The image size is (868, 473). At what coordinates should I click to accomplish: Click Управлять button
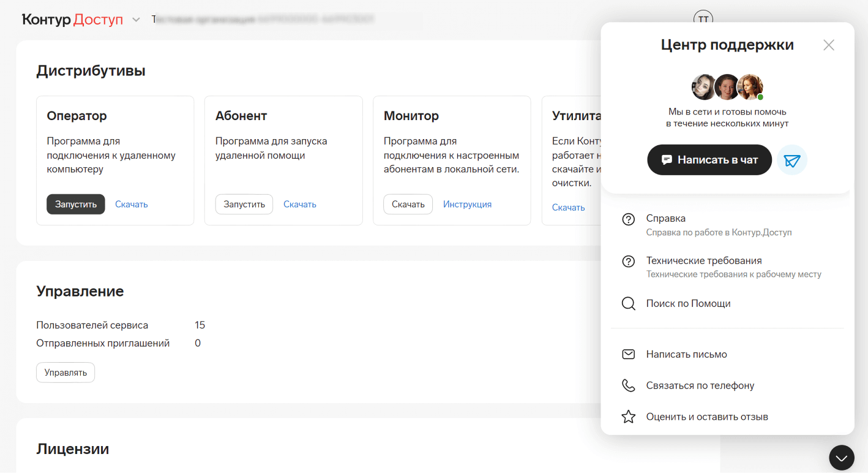click(65, 373)
